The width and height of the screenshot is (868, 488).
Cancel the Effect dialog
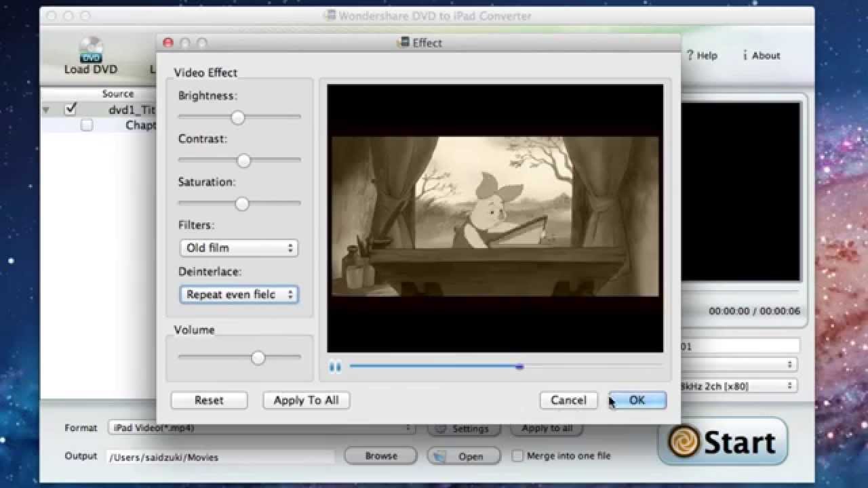coord(568,400)
